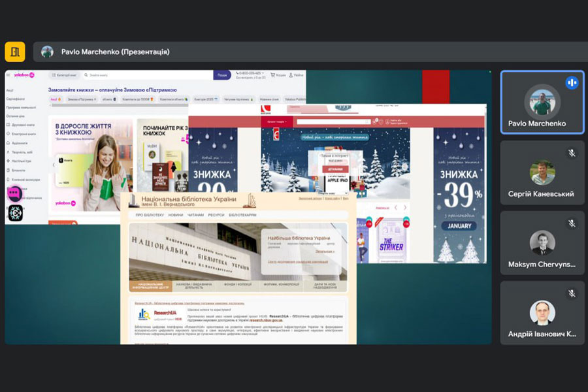Screen dimensions: 588x392
Task: Click the presentation title 'Pavlo Marchenko (Презентація)'
Action: (116, 52)
